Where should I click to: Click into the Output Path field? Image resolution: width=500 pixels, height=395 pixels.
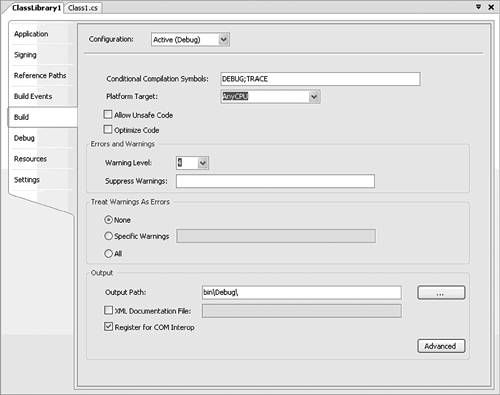pyautogui.click(x=302, y=293)
